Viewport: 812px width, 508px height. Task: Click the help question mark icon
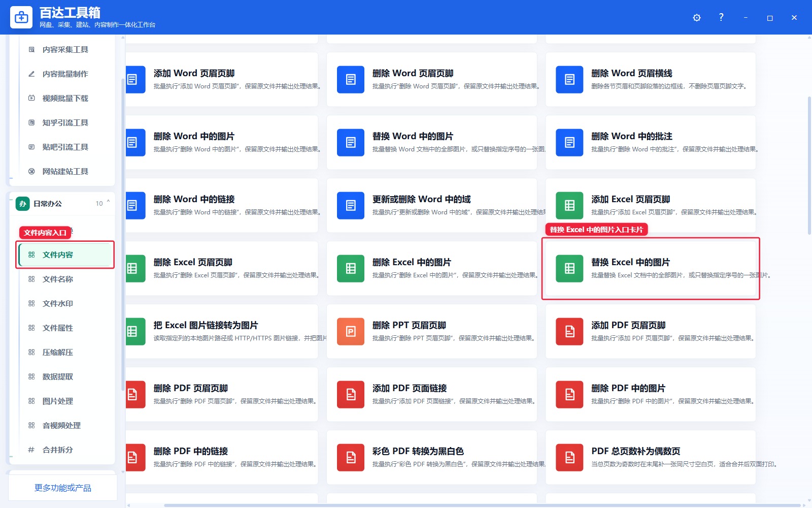tap(721, 17)
